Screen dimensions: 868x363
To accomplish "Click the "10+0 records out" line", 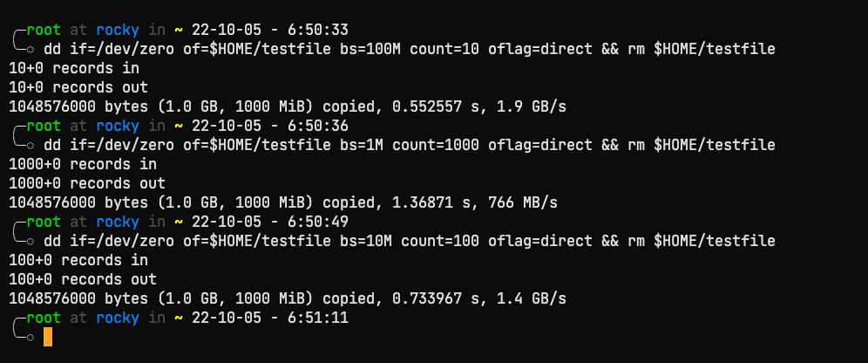I will pos(78,87).
